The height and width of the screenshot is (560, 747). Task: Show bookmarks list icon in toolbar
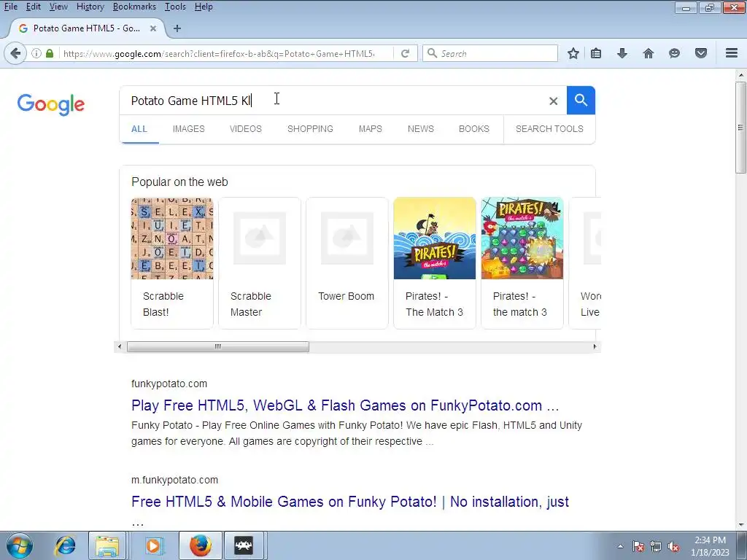click(596, 53)
